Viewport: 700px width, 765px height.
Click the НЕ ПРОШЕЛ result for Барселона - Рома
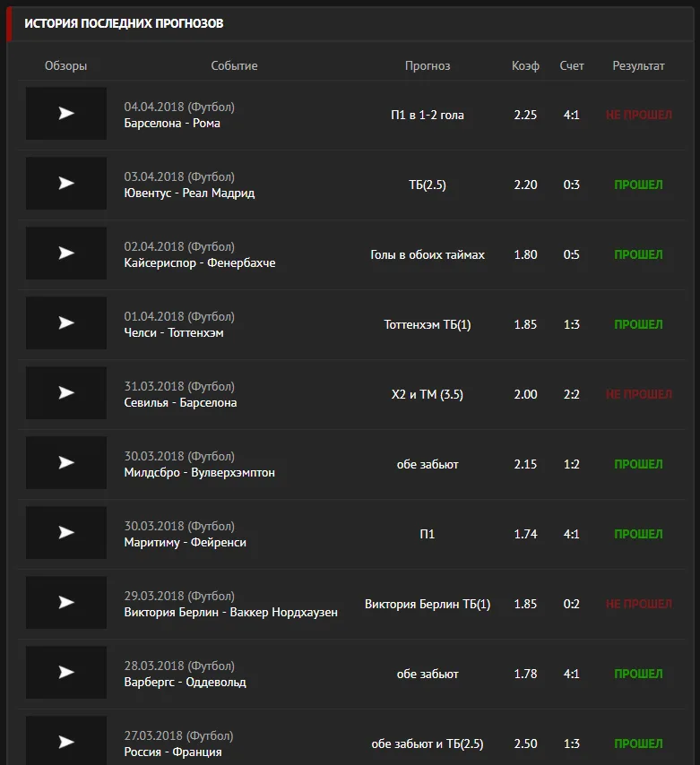[638, 116]
